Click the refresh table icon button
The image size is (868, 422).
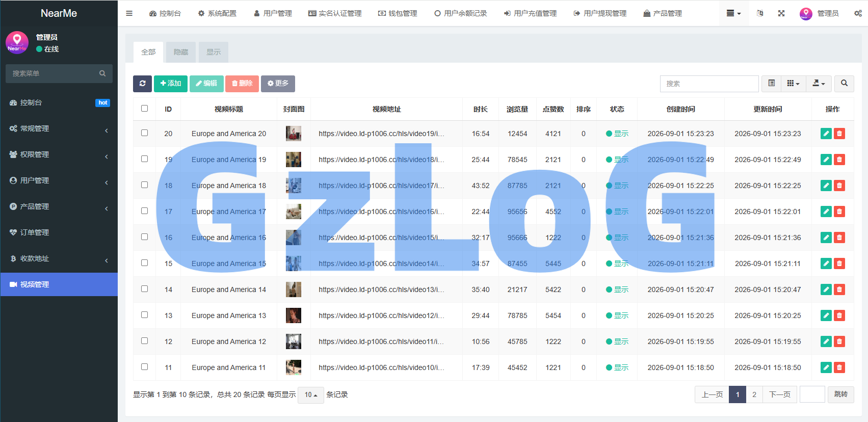pyautogui.click(x=142, y=84)
